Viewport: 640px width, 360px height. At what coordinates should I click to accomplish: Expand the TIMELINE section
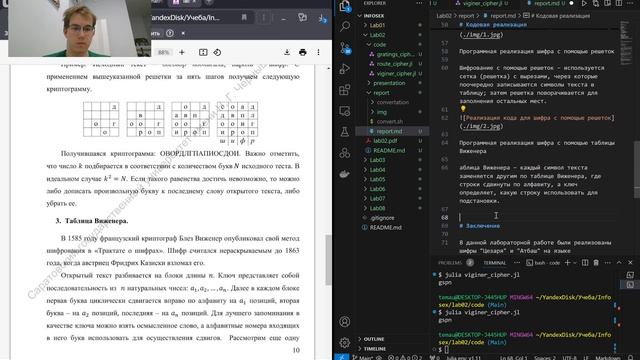coord(374,349)
